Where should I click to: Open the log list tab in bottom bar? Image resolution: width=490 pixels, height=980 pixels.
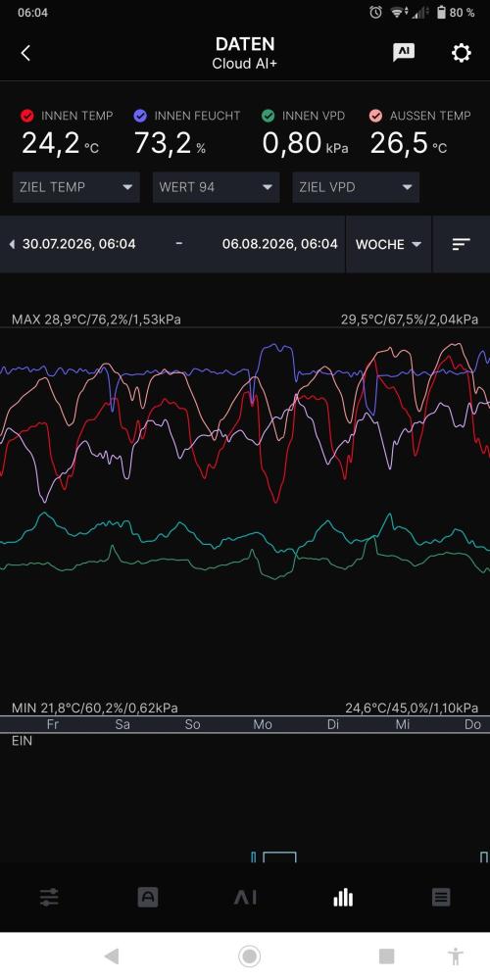[x=441, y=898]
